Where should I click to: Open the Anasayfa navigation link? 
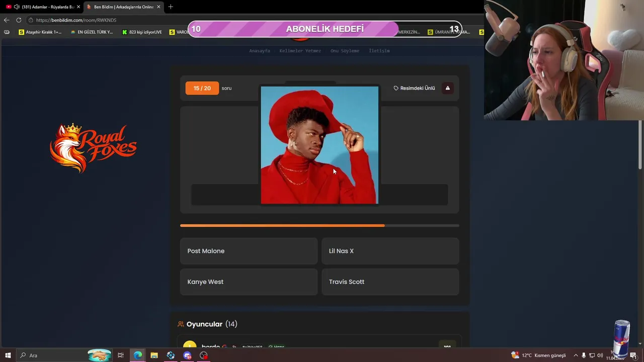pos(260,51)
